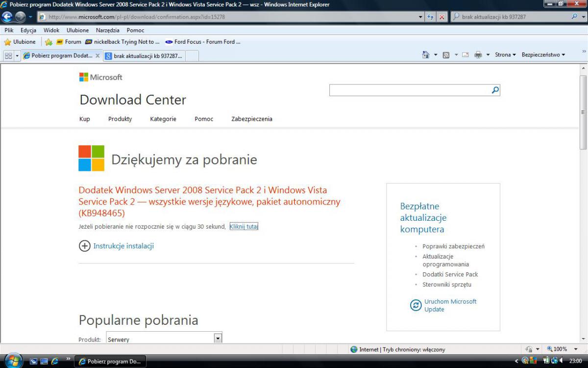Close the 'Pobierz program Dodat...' tab
The image size is (588, 368).
[98, 55]
